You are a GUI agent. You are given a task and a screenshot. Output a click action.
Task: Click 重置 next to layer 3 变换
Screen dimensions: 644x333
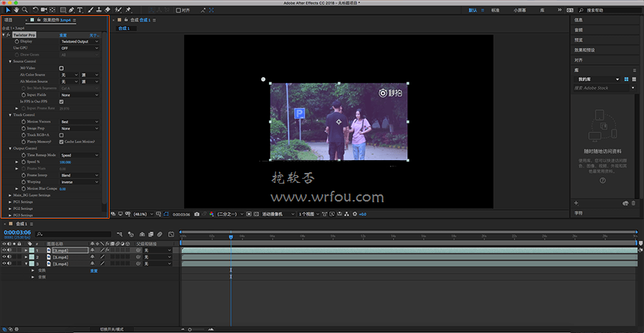[94, 271]
